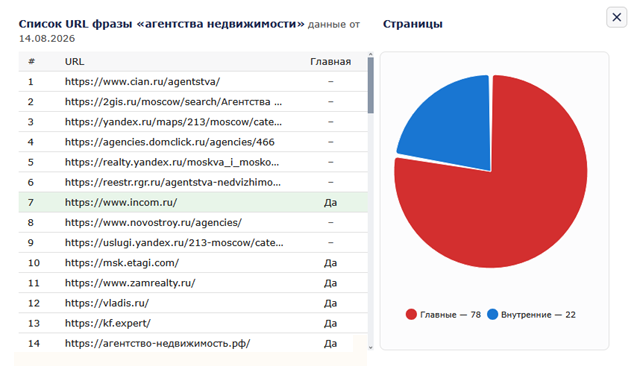This screenshot has height=366, width=634.
Task: Open the cian.ru agentstva URL
Action: pos(142,82)
